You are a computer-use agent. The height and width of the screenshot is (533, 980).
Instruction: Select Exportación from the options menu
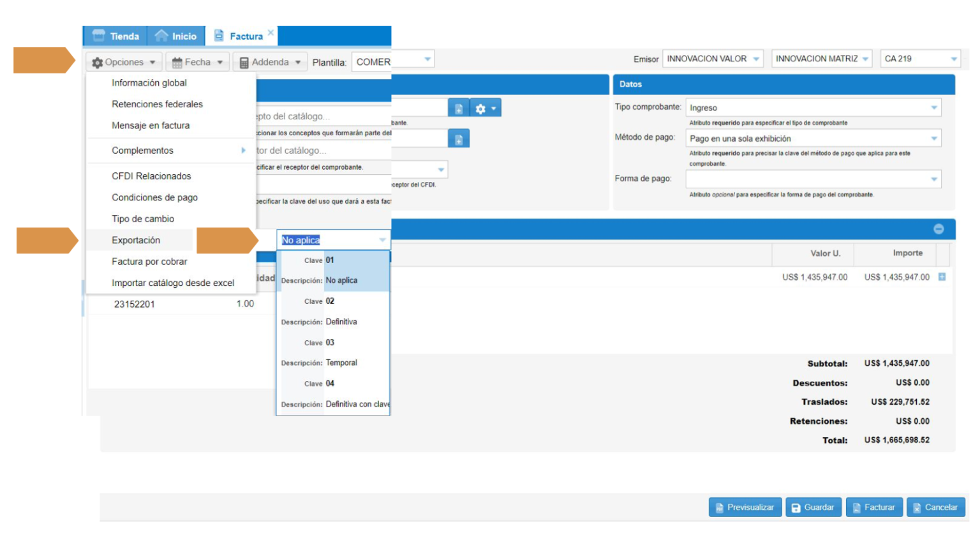136,241
